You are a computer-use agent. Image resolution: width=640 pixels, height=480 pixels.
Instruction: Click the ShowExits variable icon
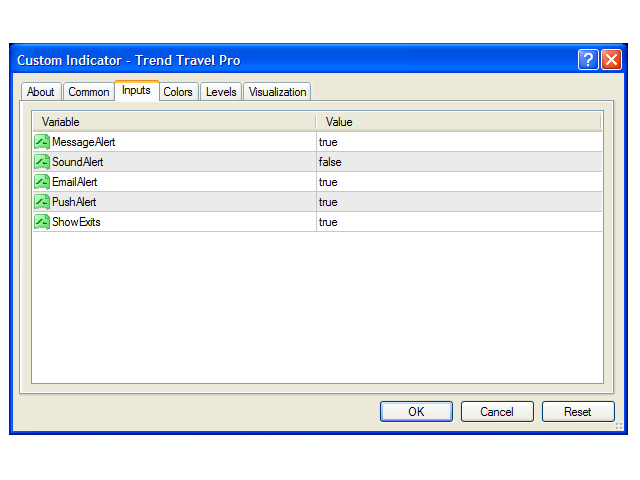tap(42, 222)
